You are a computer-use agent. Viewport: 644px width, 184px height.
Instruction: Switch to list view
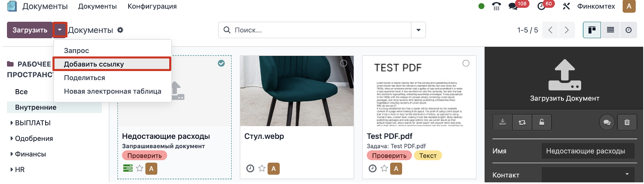point(610,30)
